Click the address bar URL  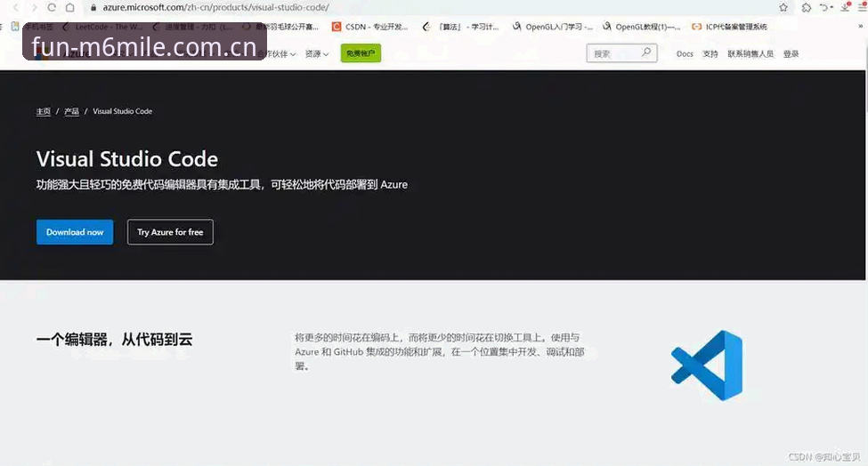pos(215,7)
